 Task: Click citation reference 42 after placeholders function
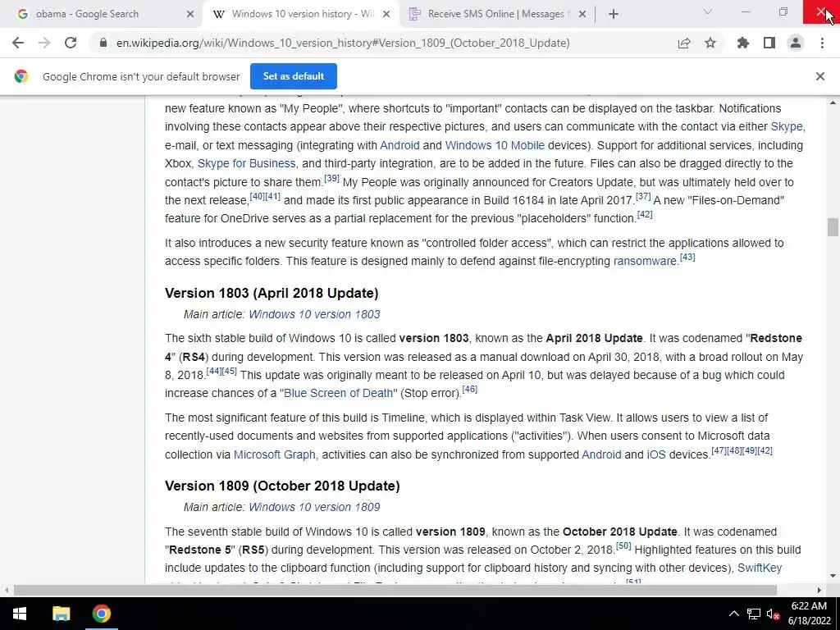(x=645, y=214)
